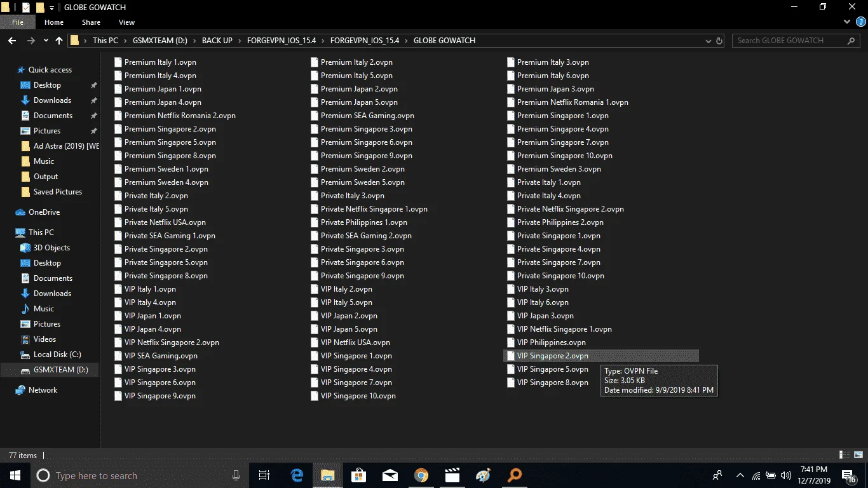Switch to the Home ribbon tab

(53, 22)
